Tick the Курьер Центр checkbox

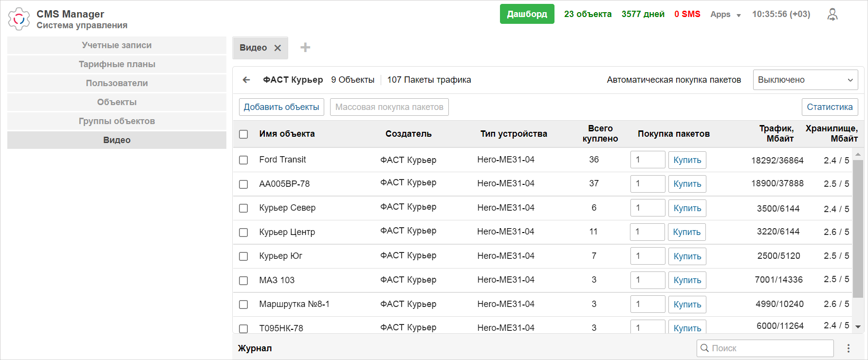(243, 233)
